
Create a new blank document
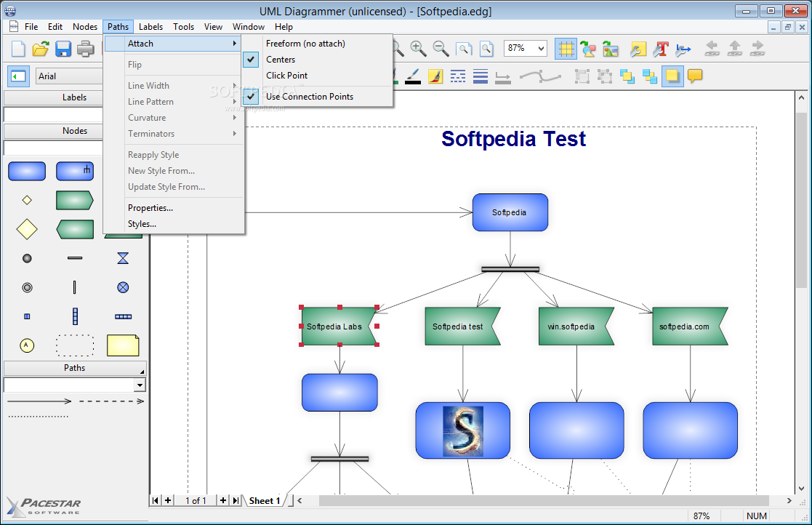coord(18,49)
